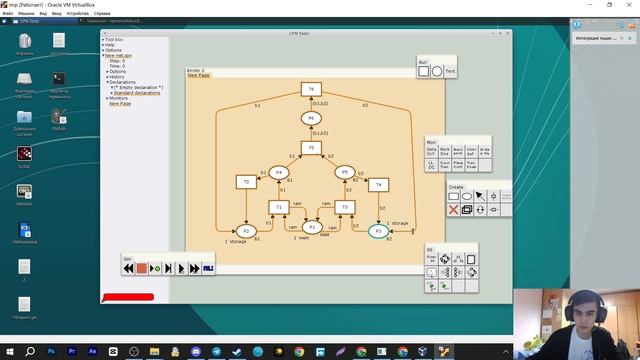640x360 pixels.
Task: Open the Файл menu in VirtualBox
Action: point(8,13)
